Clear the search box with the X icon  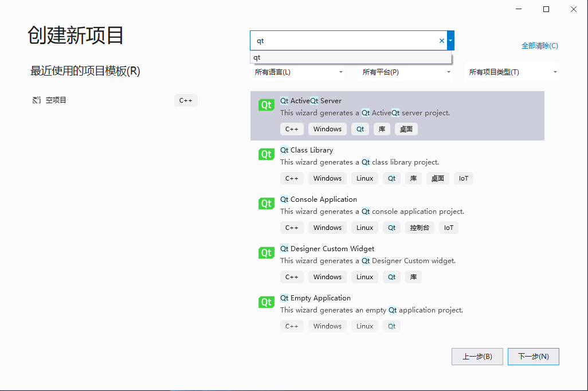[442, 41]
